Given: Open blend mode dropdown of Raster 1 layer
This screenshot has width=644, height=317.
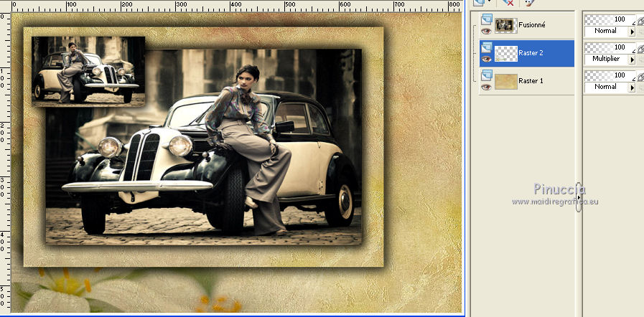Looking at the screenshot, I should coord(632,87).
